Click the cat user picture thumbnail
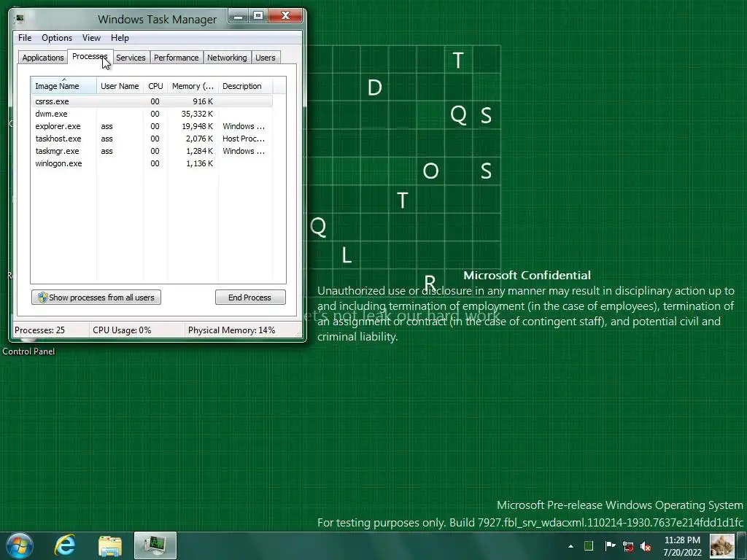 coord(722,545)
